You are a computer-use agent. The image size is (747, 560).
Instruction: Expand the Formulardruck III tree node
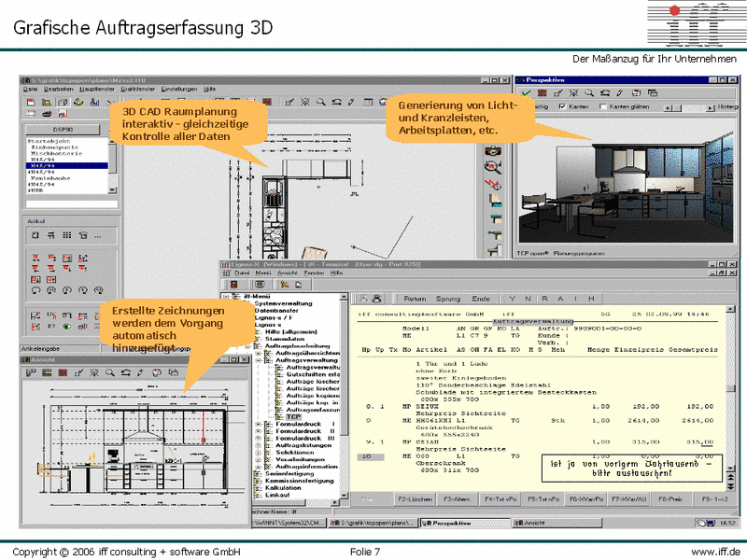point(259,438)
